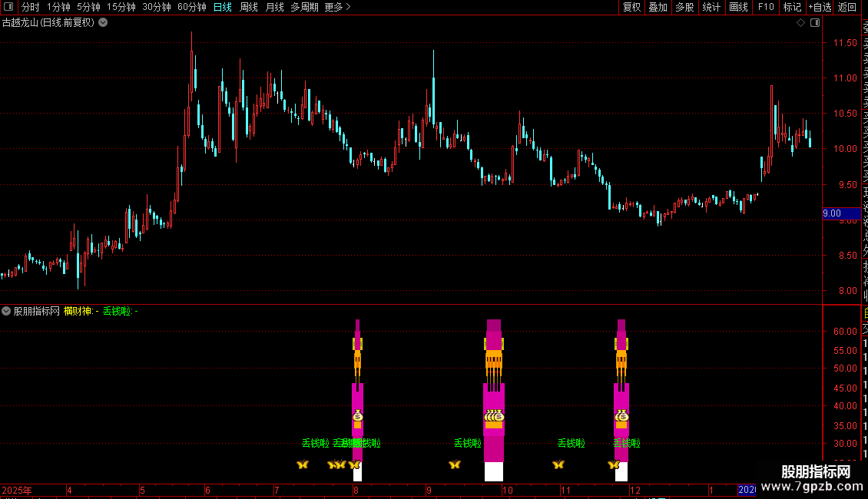
Task: Click month 12 on the date axis
Action: [635, 490]
